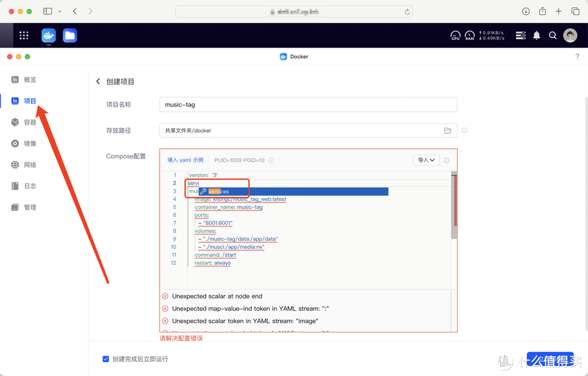Viewport: 588px width, 376px height.
Task: Open the 导入 import dropdown
Action: pyautogui.click(x=426, y=160)
